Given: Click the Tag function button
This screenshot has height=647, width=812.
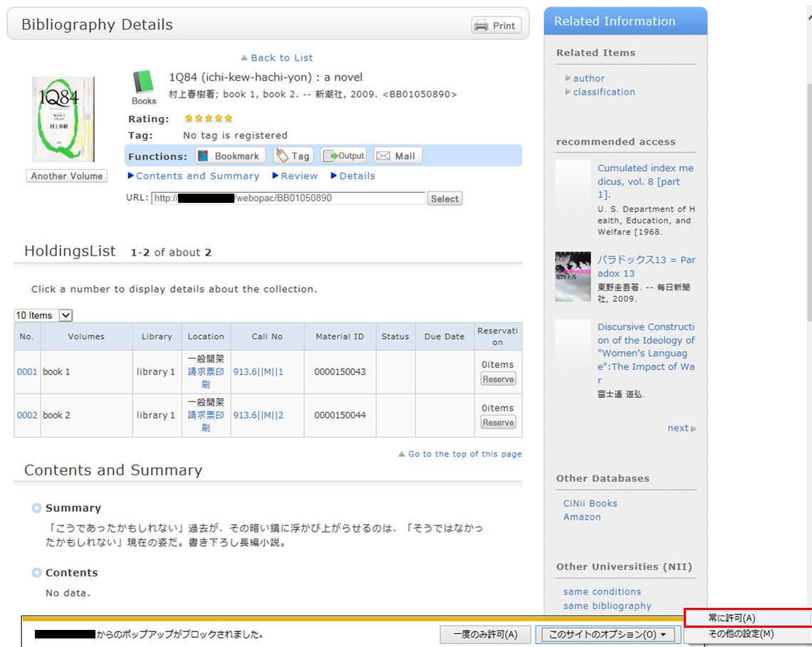Looking at the screenshot, I should click(x=293, y=156).
